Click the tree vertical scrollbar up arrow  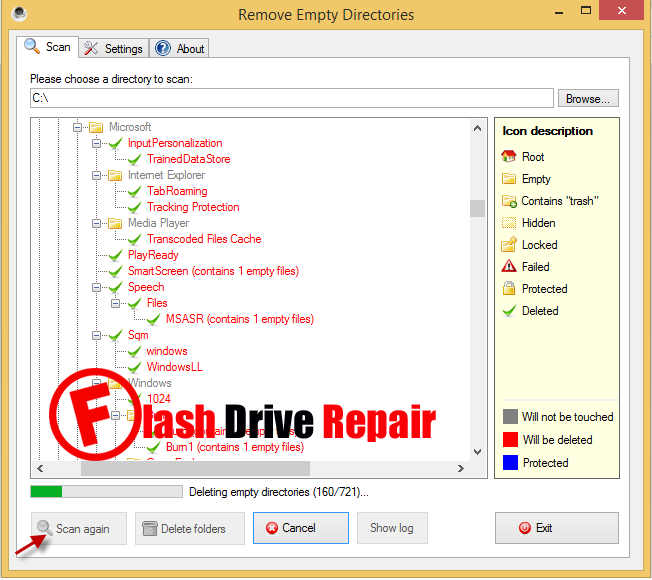(x=477, y=128)
